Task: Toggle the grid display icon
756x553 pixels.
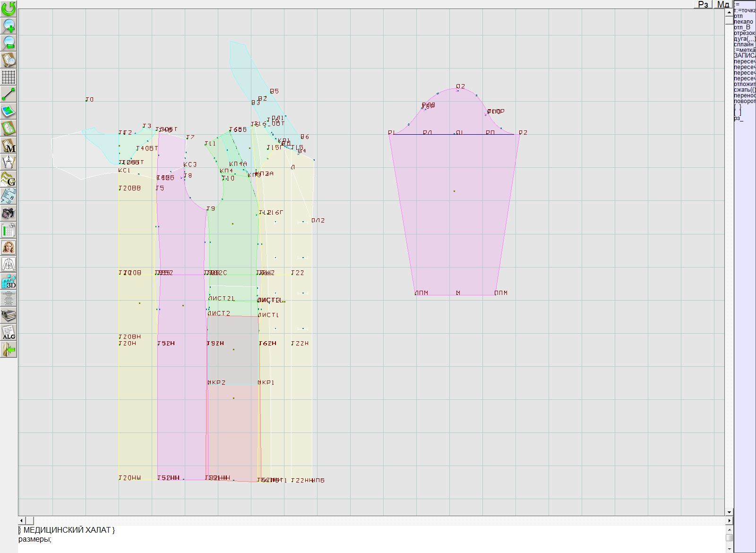Action: 9,77
